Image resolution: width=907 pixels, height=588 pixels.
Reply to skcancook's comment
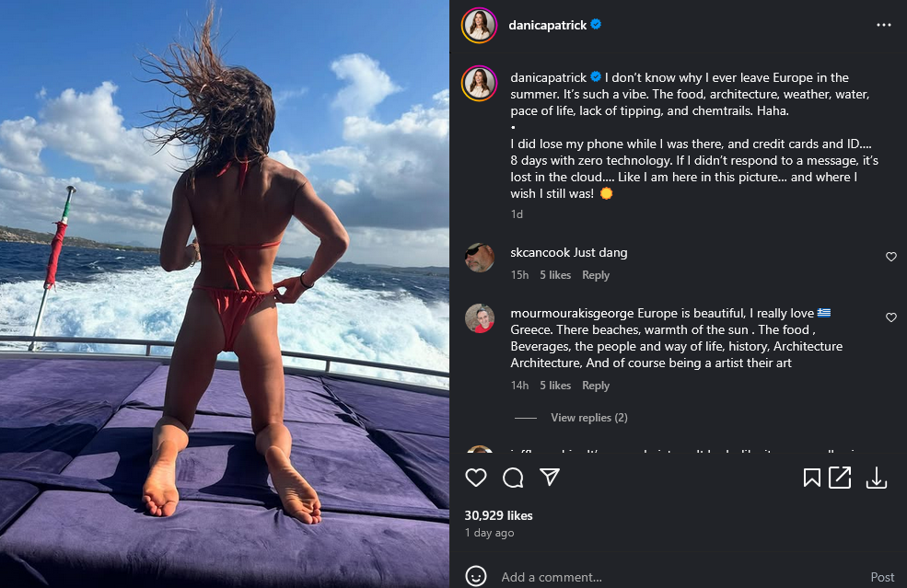596,275
